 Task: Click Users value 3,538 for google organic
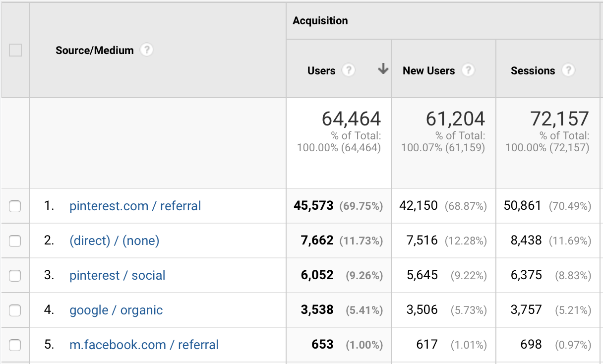tap(317, 310)
